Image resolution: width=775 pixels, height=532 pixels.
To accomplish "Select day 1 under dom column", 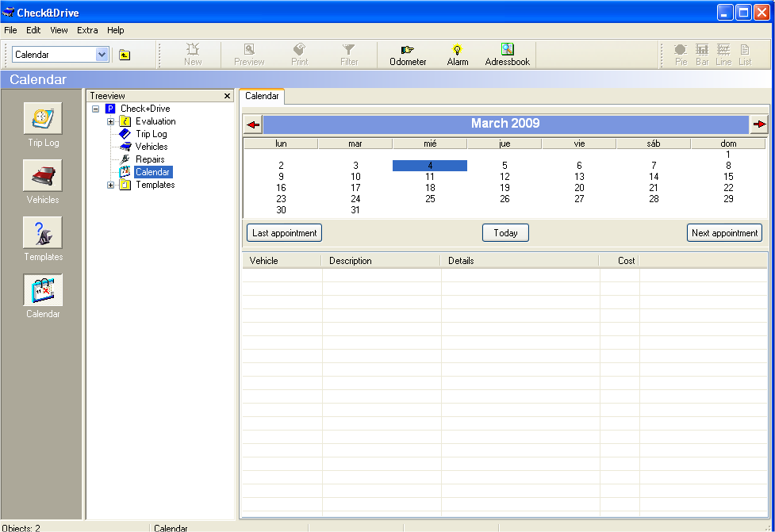I will pyautogui.click(x=728, y=155).
